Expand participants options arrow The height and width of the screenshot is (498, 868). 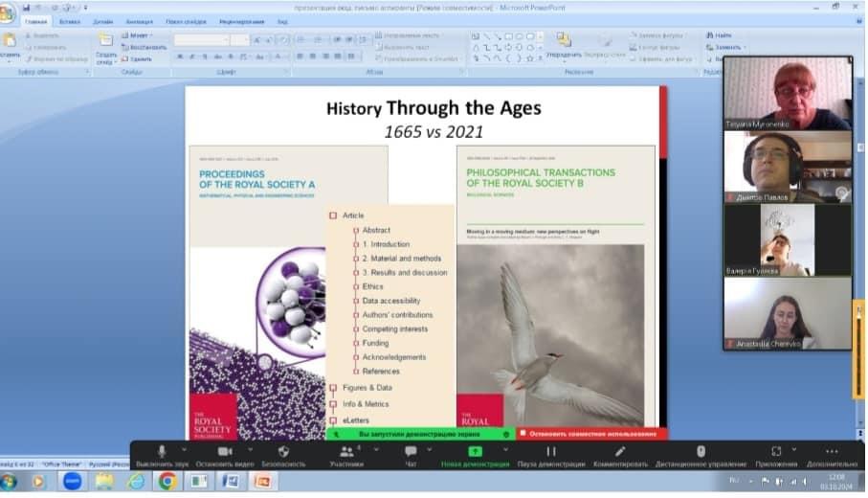[x=376, y=450]
